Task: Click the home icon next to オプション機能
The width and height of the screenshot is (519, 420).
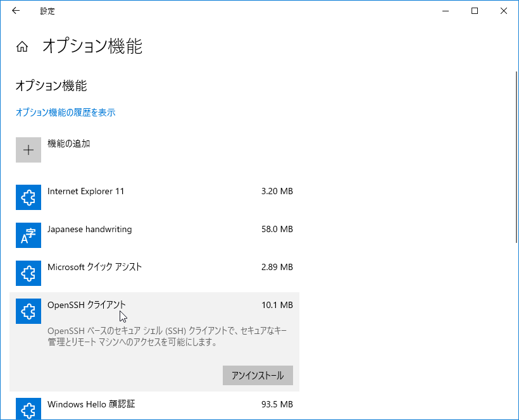Action: tap(22, 46)
